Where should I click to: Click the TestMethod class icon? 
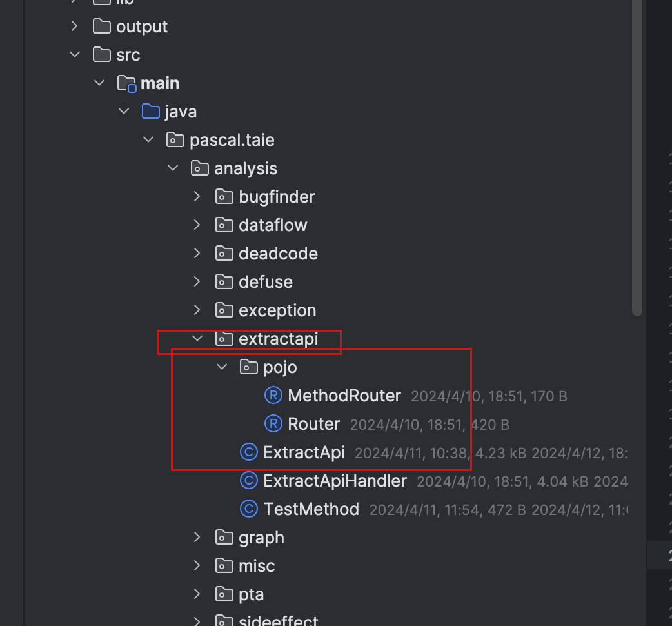[248, 509]
